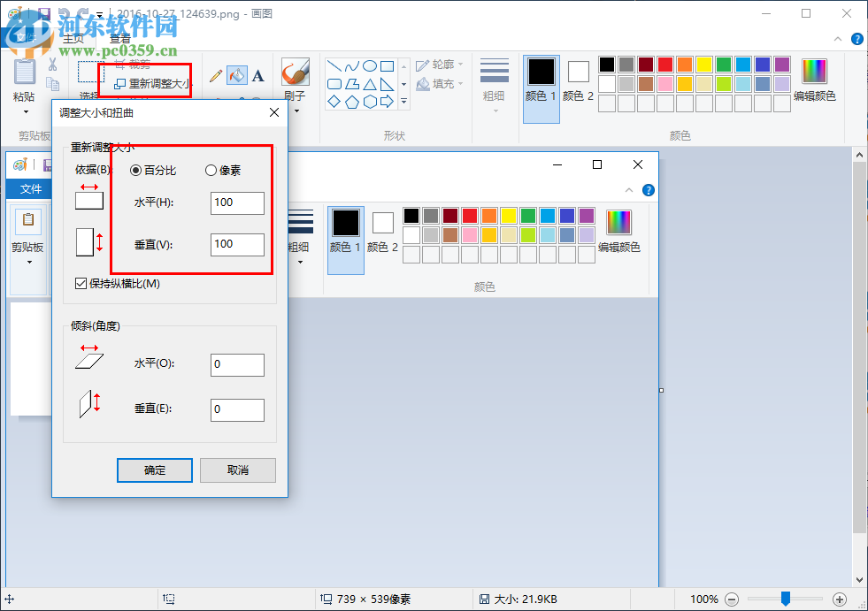Select the five-pointed polygon shape tool
The height and width of the screenshot is (611, 868).
[351, 100]
